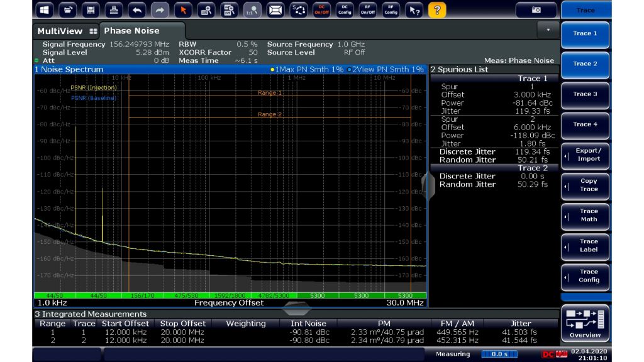Viewport: 644px width, 362px height.
Task: Click the Trace 3 softkey
Action: (x=586, y=94)
